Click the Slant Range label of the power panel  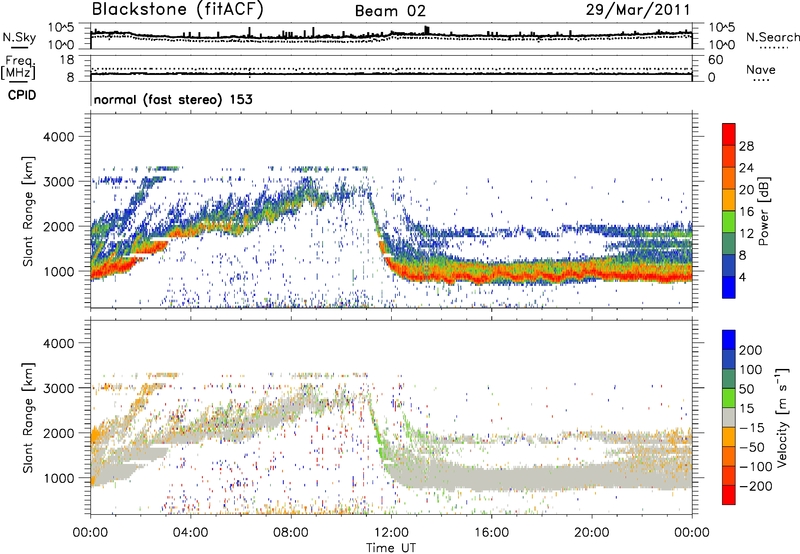(x=28, y=212)
